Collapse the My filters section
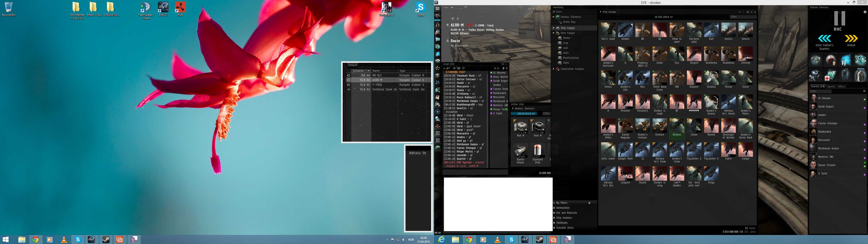This screenshot has height=244, width=868. pos(554,203)
